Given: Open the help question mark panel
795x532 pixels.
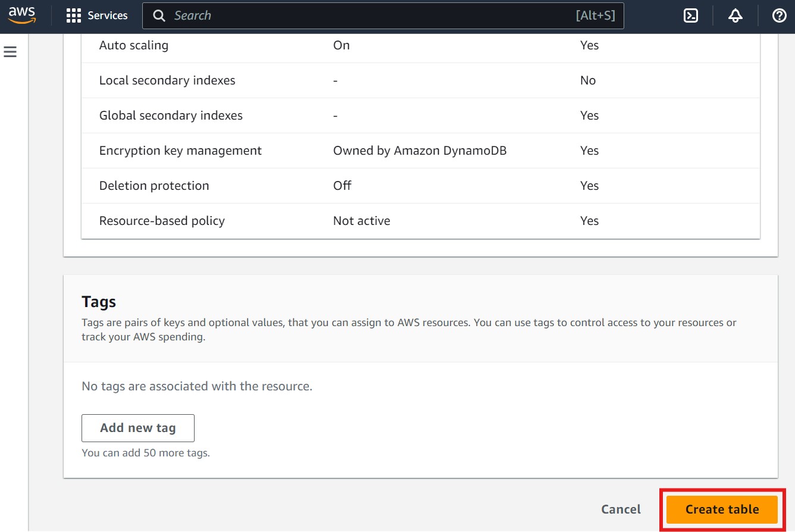Looking at the screenshot, I should click(x=779, y=15).
